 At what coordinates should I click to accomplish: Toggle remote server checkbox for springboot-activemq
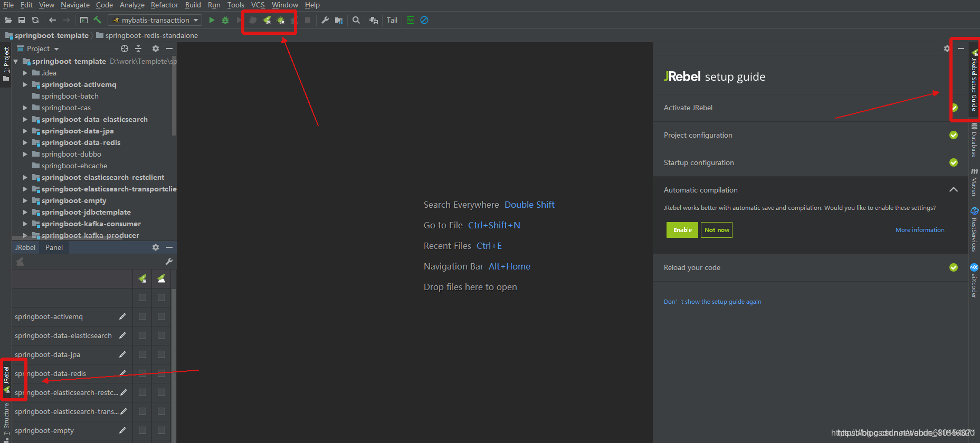click(161, 316)
